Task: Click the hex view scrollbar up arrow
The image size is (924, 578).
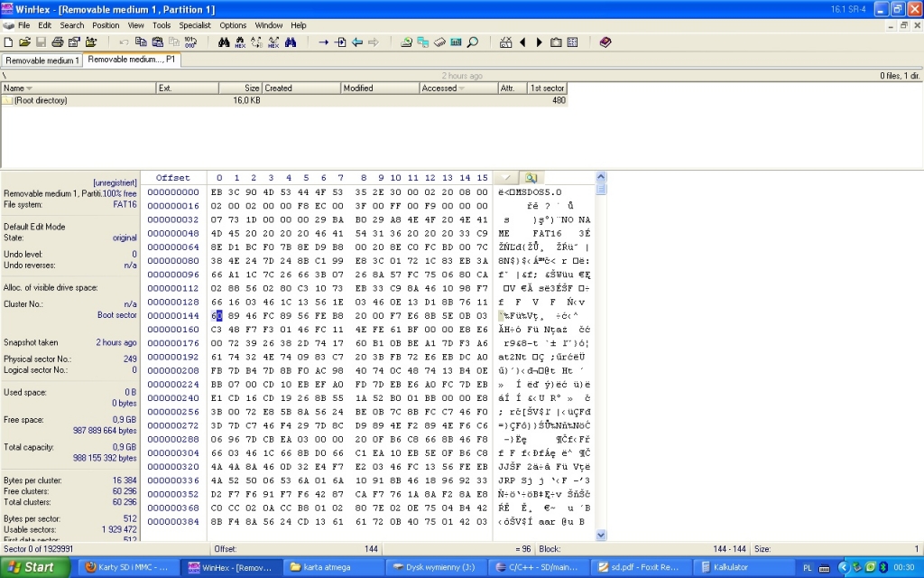Action: click(600, 176)
